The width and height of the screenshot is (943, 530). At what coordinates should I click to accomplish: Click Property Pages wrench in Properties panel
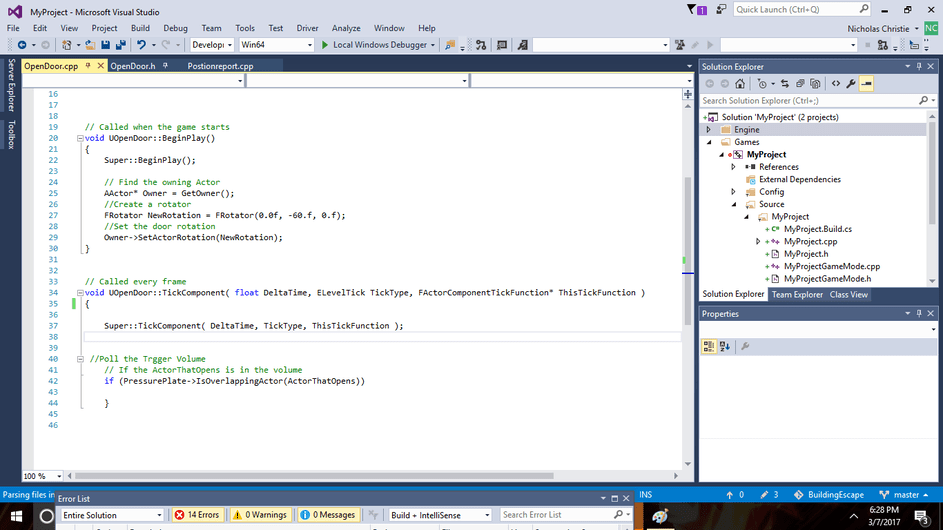coord(745,347)
